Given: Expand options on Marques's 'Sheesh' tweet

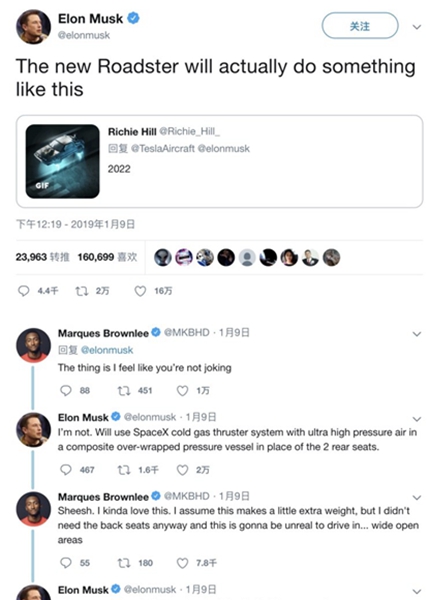Looking at the screenshot, I should point(417,497).
